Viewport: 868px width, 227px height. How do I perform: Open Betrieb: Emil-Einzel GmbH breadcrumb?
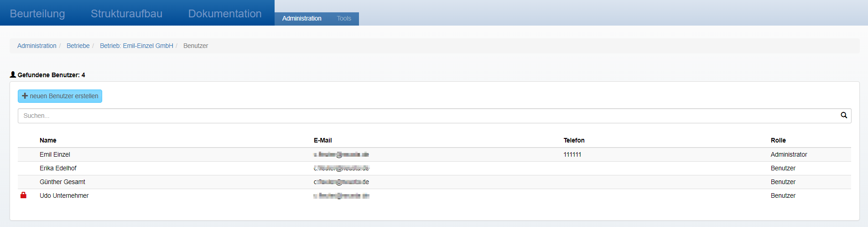tap(136, 46)
